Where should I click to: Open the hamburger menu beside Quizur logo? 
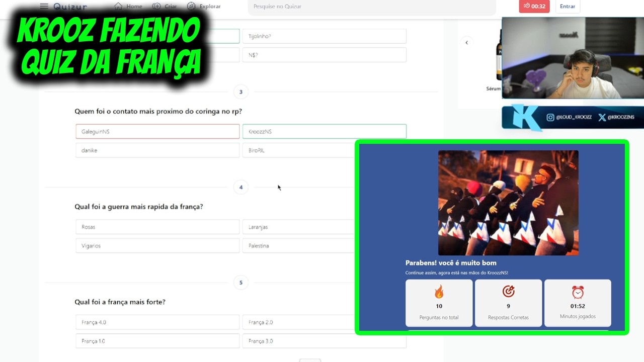click(x=44, y=6)
